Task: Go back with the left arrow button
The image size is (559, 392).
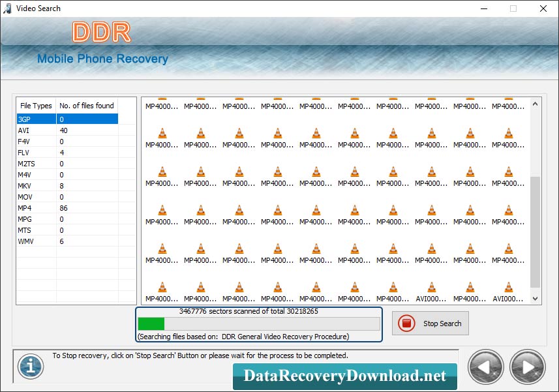Action: click(485, 367)
